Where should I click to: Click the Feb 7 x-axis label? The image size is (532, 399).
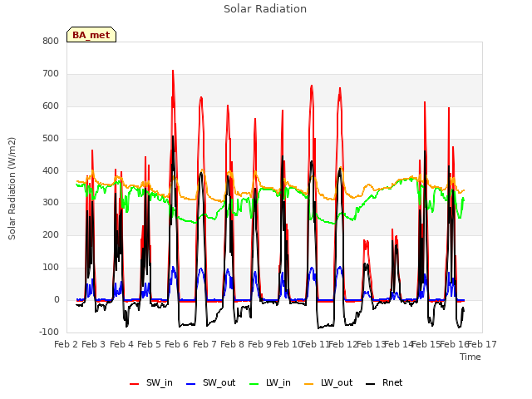point(204,344)
